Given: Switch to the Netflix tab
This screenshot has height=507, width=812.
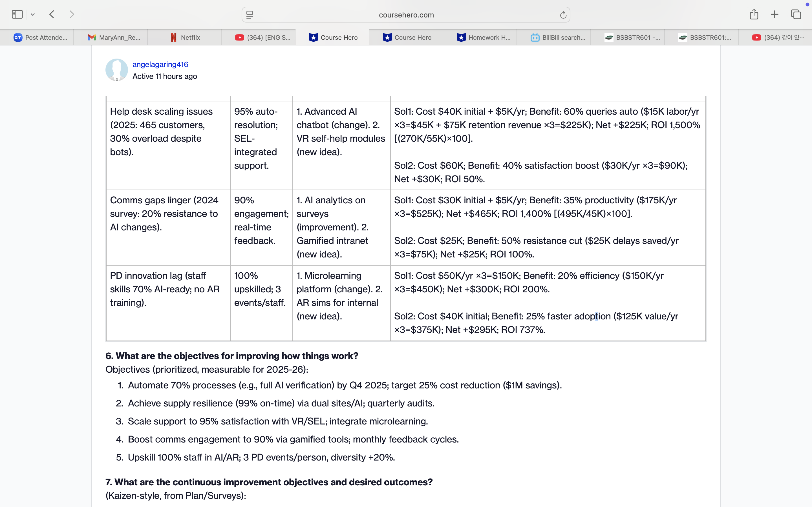Looking at the screenshot, I should (x=185, y=37).
